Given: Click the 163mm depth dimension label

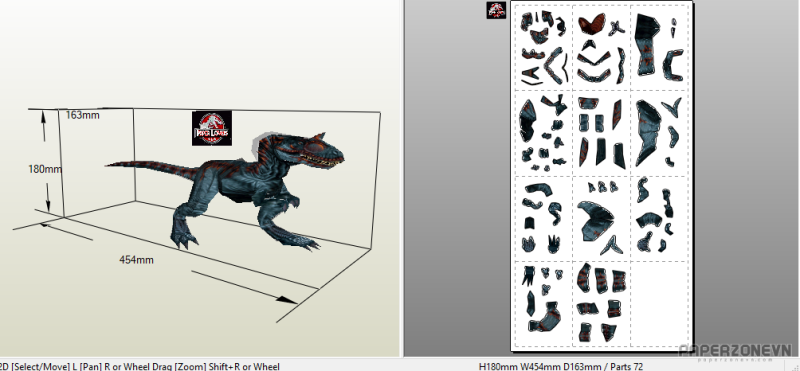Looking at the screenshot, I should 83,115.
